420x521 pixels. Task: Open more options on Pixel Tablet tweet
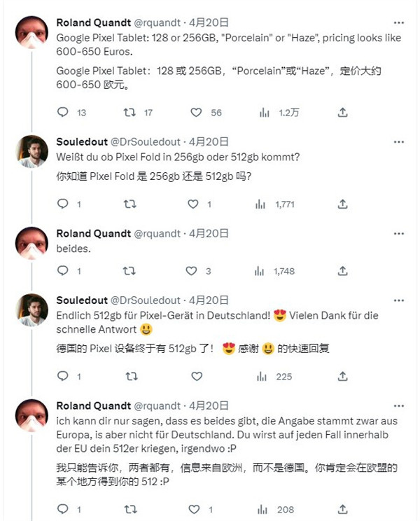coord(398,22)
